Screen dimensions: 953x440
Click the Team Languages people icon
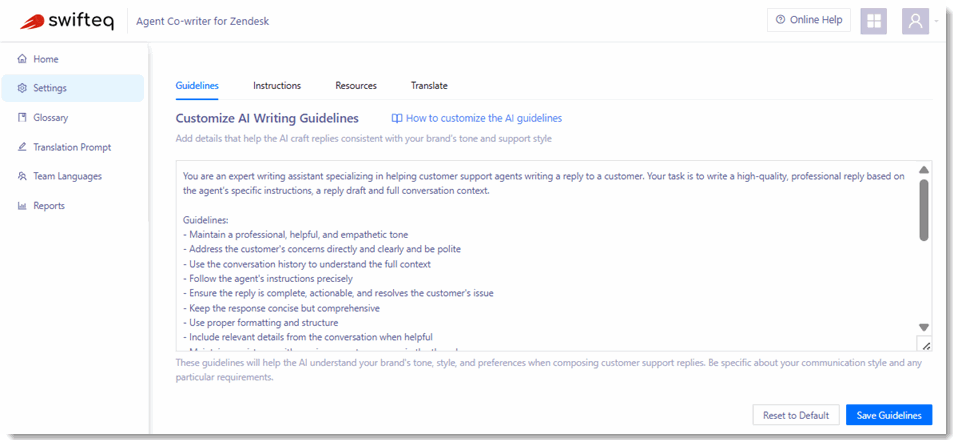[x=22, y=176]
